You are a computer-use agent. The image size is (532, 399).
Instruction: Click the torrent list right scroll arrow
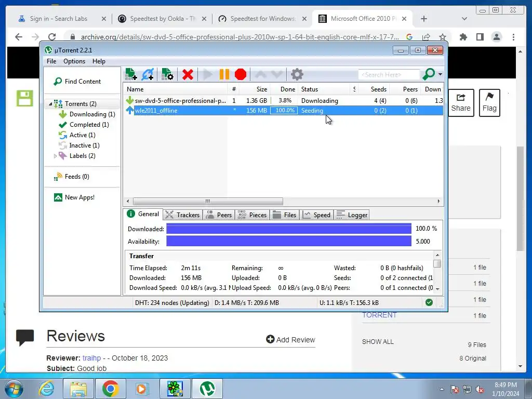(x=438, y=201)
